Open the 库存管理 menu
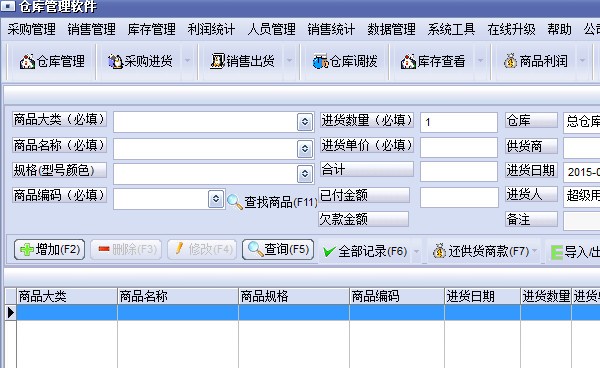 (152, 29)
